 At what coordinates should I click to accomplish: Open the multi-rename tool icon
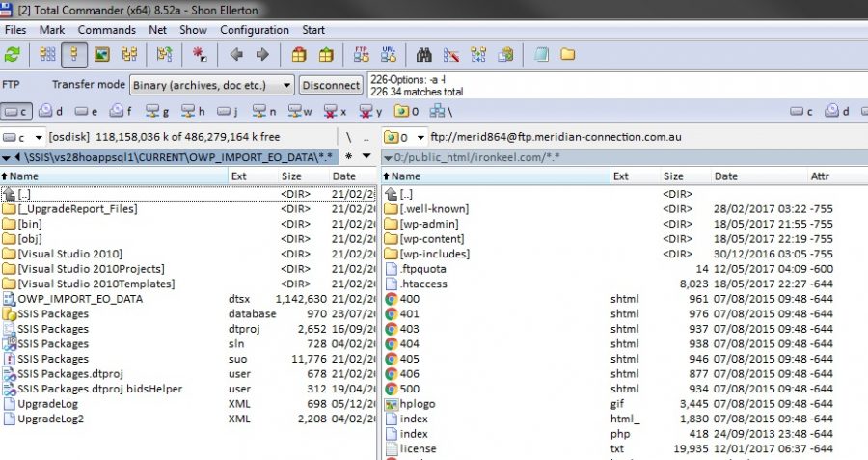451,54
